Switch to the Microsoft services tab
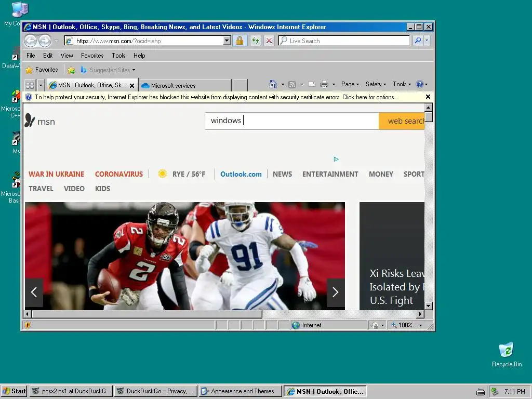The image size is (532, 399). pyautogui.click(x=185, y=86)
